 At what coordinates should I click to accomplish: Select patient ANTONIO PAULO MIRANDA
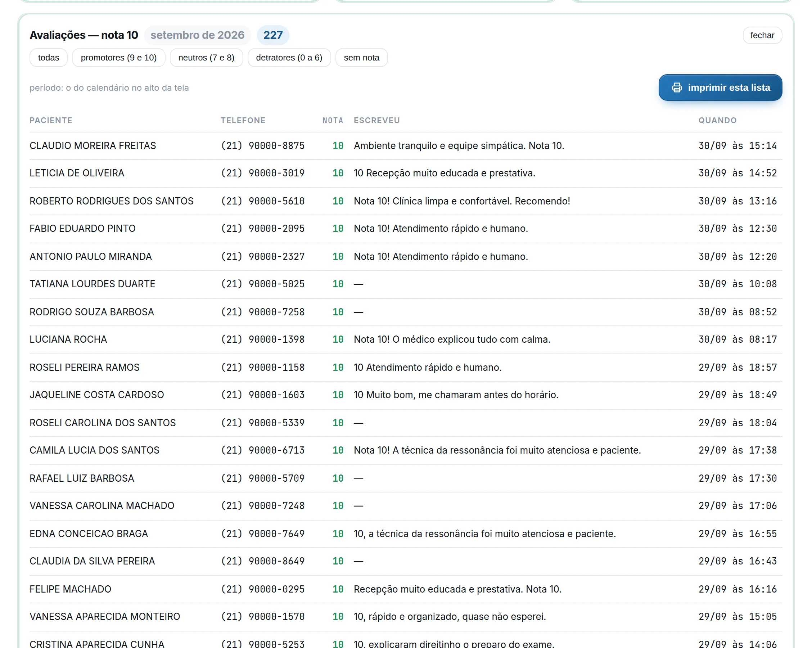[91, 256]
